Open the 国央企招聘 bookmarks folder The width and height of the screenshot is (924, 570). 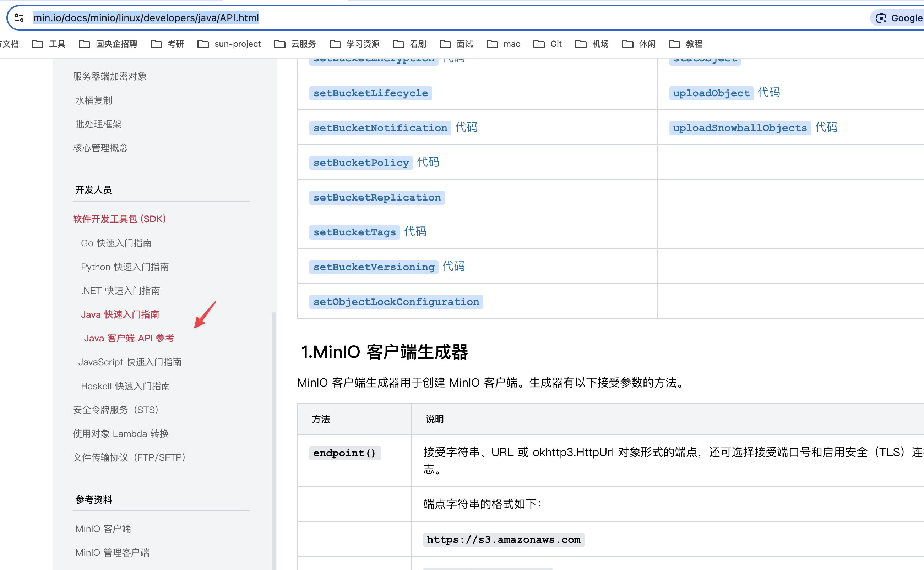pyautogui.click(x=108, y=44)
